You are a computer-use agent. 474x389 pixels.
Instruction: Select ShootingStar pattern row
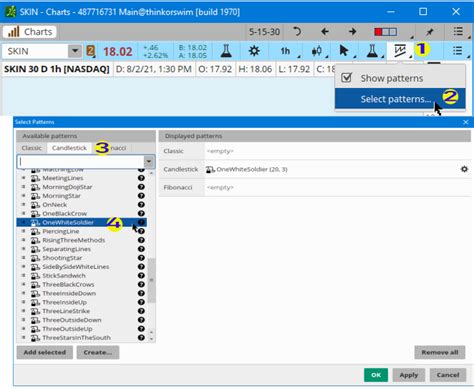click(82, 258)
